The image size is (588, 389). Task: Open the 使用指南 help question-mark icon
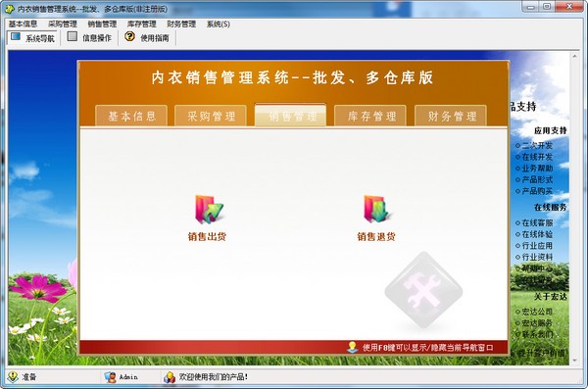[x=129, y=36]
